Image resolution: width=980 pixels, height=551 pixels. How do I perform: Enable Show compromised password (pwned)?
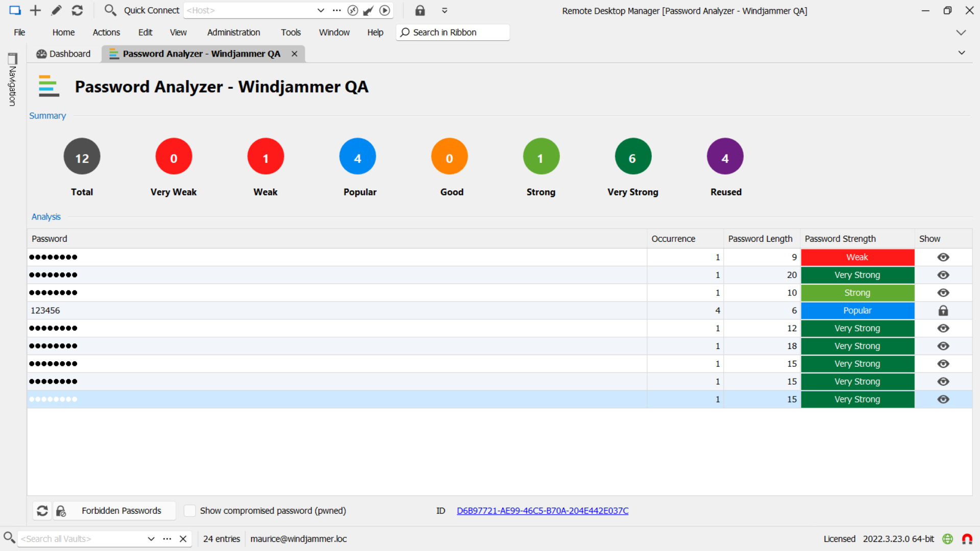[x=189, y=510]
